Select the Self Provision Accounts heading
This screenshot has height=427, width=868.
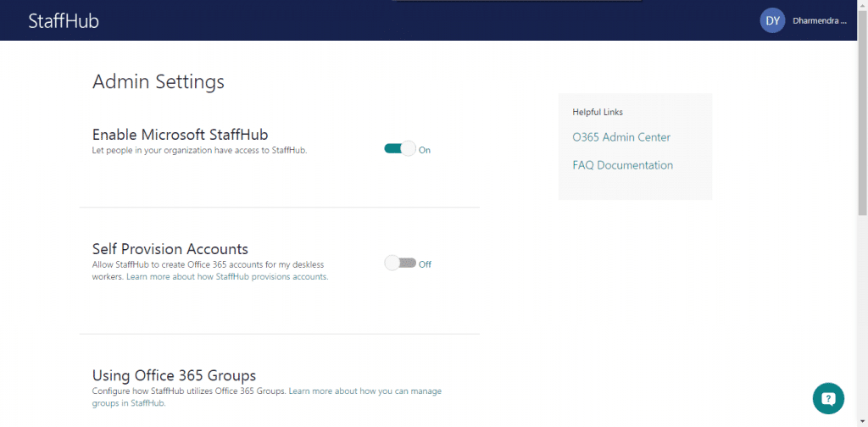coord(170,249)
